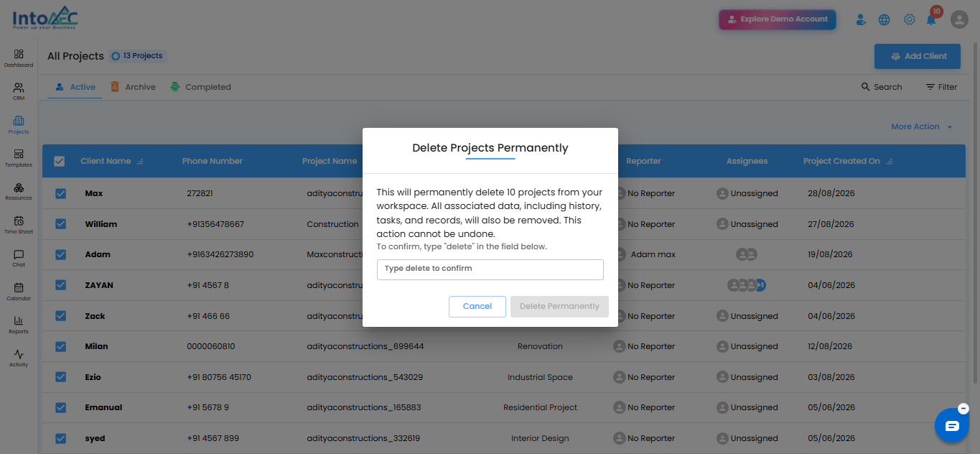Sort by Client Name column icon
This screenshot has width=980, height=454.
click(x=140, y=162)
